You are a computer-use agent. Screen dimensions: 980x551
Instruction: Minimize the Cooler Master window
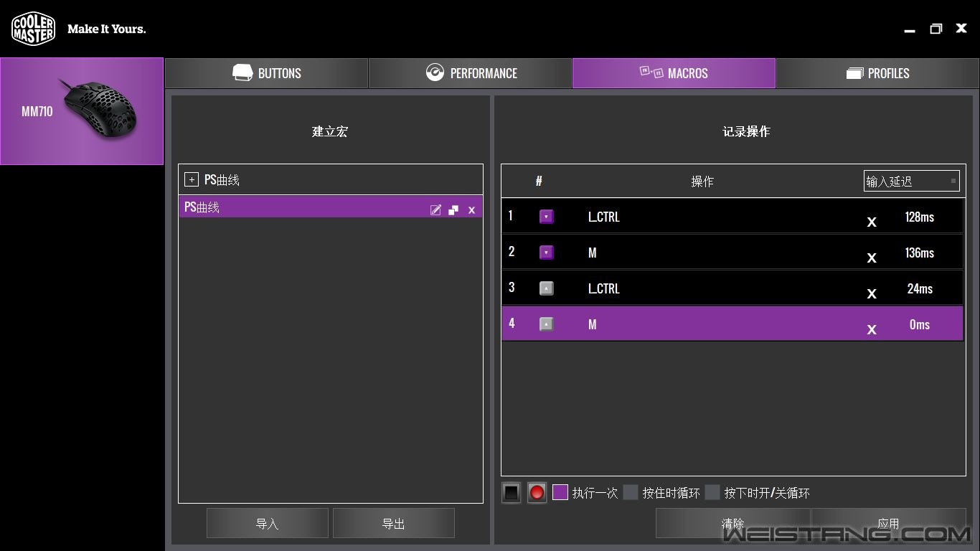pos(910,29)
